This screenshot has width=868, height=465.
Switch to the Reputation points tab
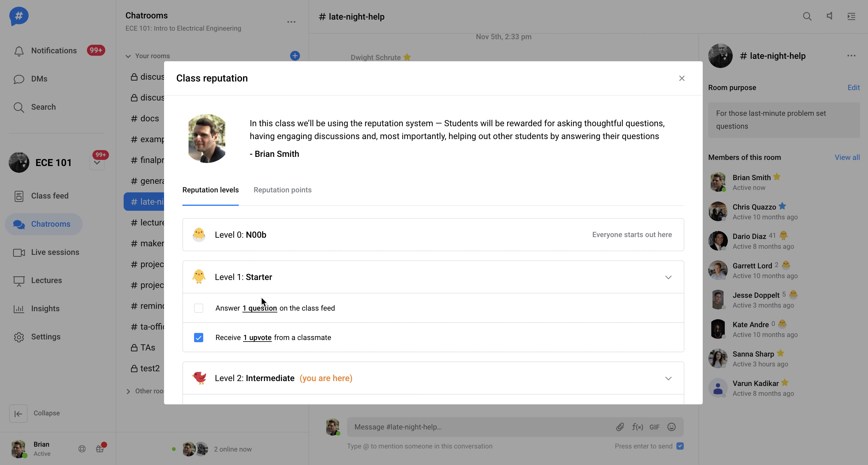(282, 190)
